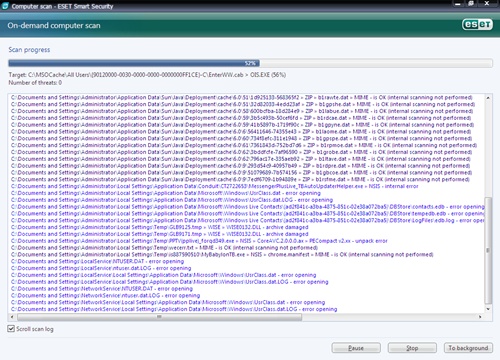Screen dimensions: 500x360
Task: Select the GLB9171.tmp archive damaged row
Action: [160, 234]
